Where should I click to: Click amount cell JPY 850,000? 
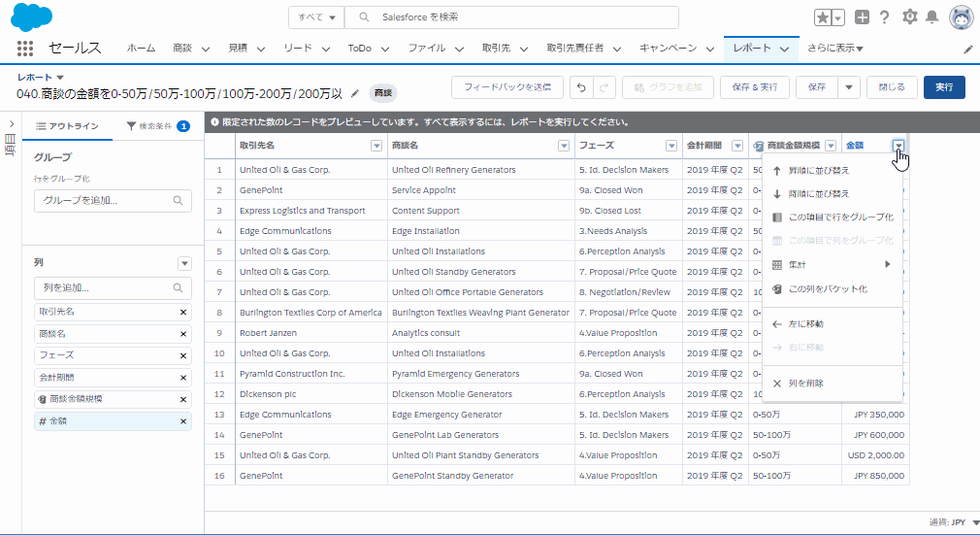coord(875,476)
